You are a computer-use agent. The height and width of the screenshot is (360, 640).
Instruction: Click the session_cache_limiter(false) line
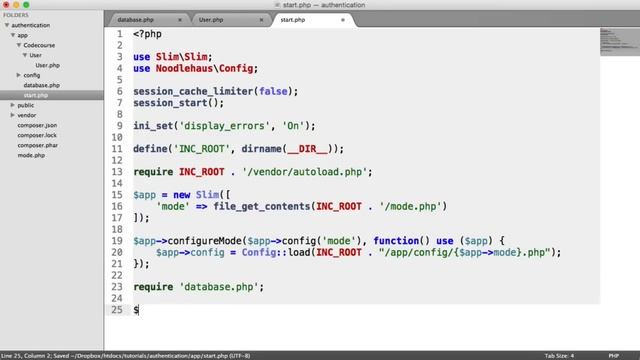[x=216, y=91]
